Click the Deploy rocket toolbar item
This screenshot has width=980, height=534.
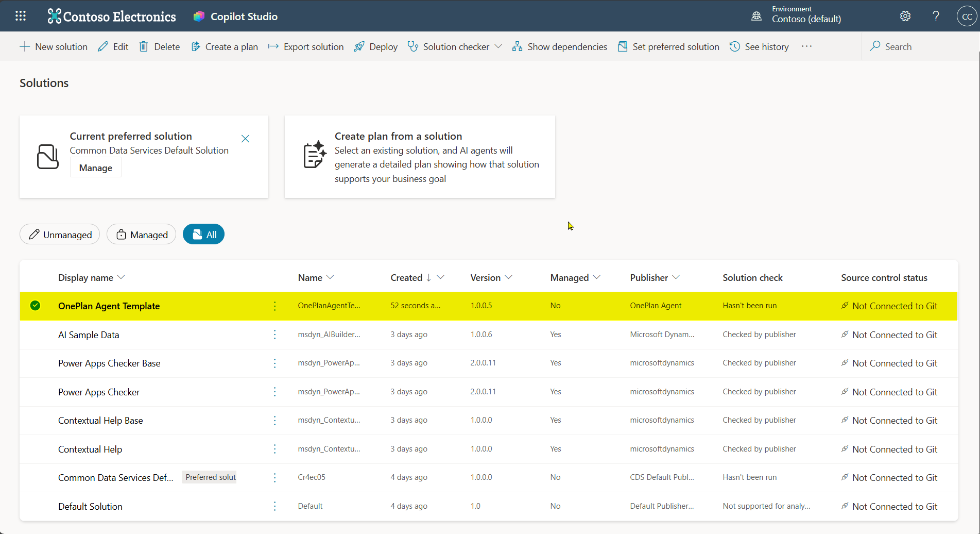tap(376, 46)
